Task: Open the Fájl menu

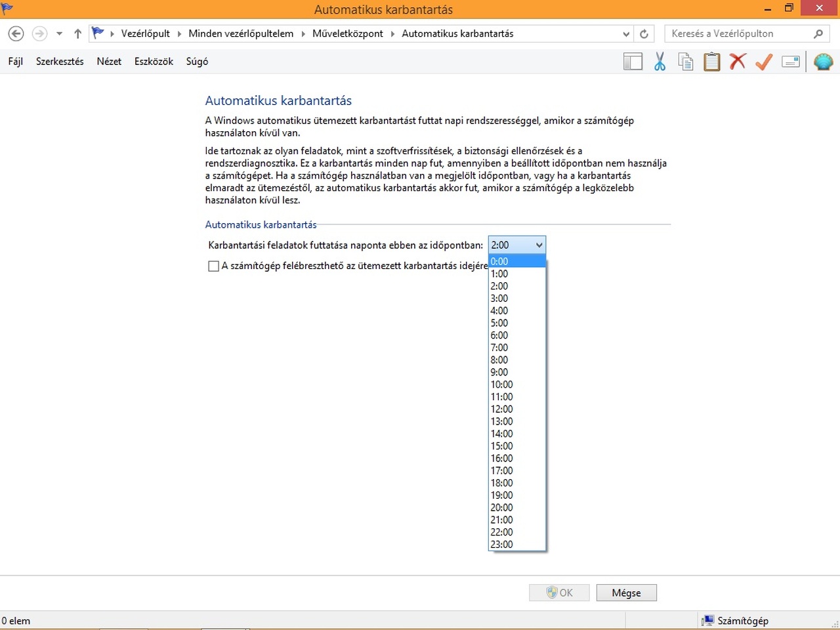Action: (16, 61)
